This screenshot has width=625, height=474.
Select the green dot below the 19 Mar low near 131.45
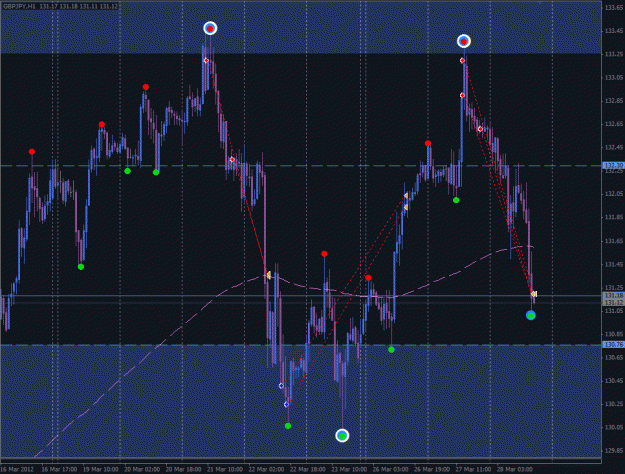[x=81, y=267]
